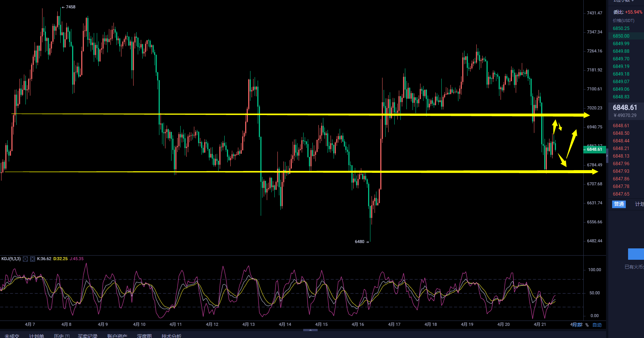
Task: Select the 普通 order type tab
Action: (619, 204)
